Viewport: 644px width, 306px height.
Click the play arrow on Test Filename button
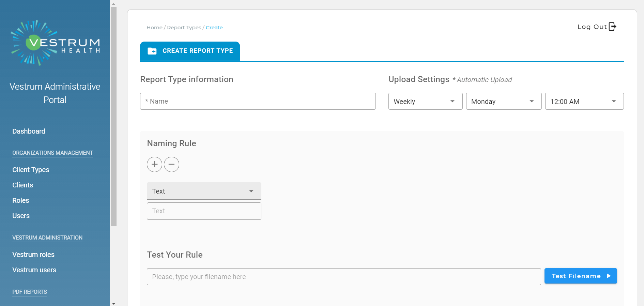tap(609, 276)
